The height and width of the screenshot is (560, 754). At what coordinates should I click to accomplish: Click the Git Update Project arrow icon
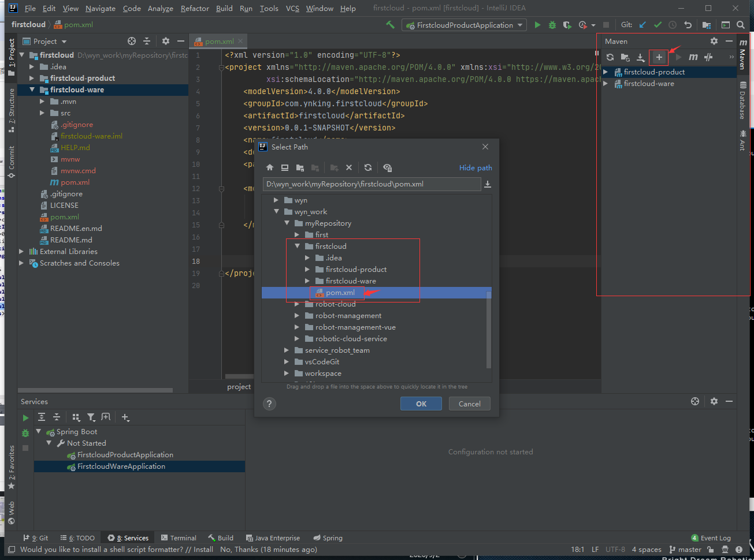642,25
